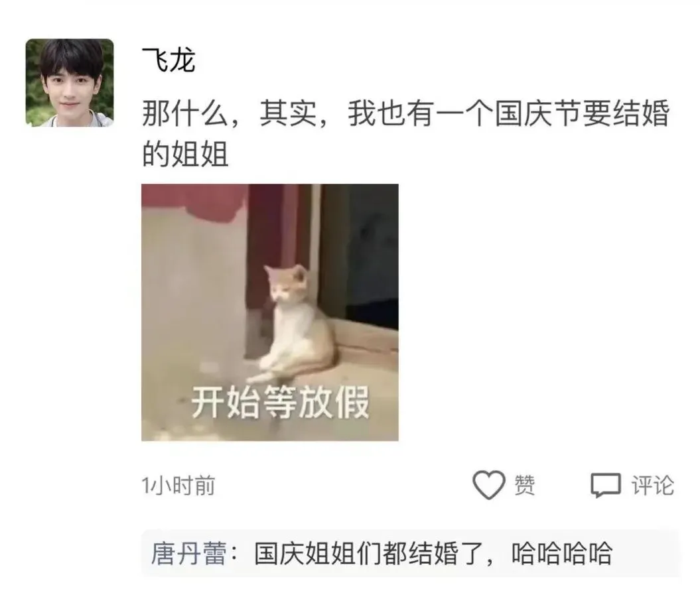Screen dimensions: 700x593
Task: Click the words 国庆节要结婚 in the post
Action: (x=582, y=114)
